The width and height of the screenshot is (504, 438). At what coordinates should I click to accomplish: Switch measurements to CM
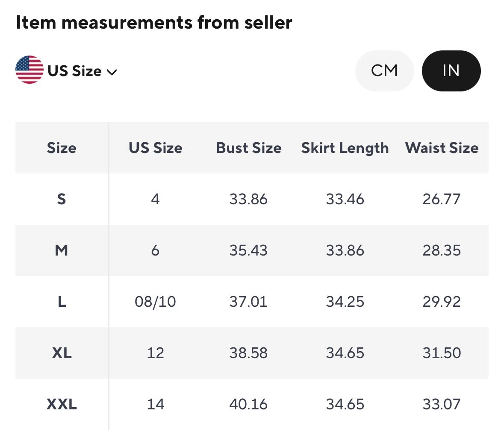[x=384, y=71]
